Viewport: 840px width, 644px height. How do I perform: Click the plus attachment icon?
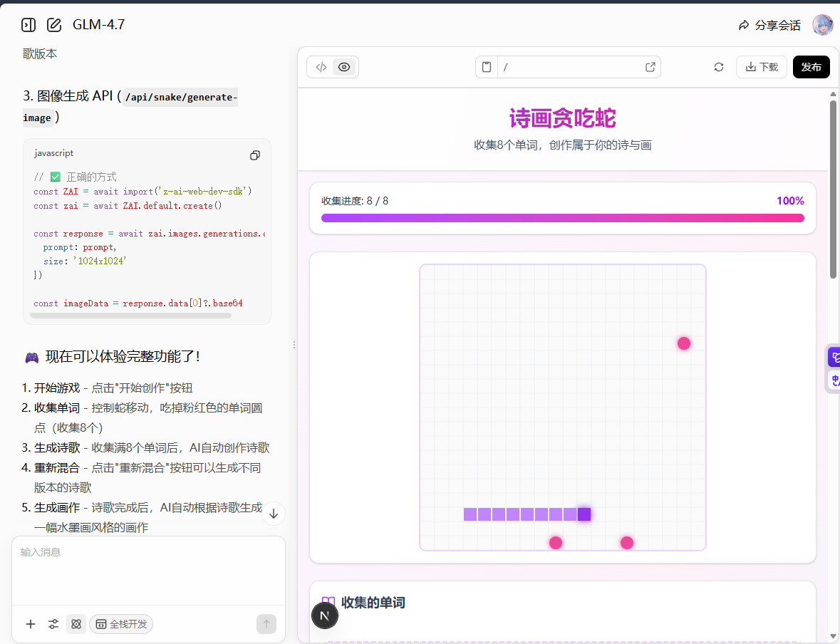pos(31,624)
